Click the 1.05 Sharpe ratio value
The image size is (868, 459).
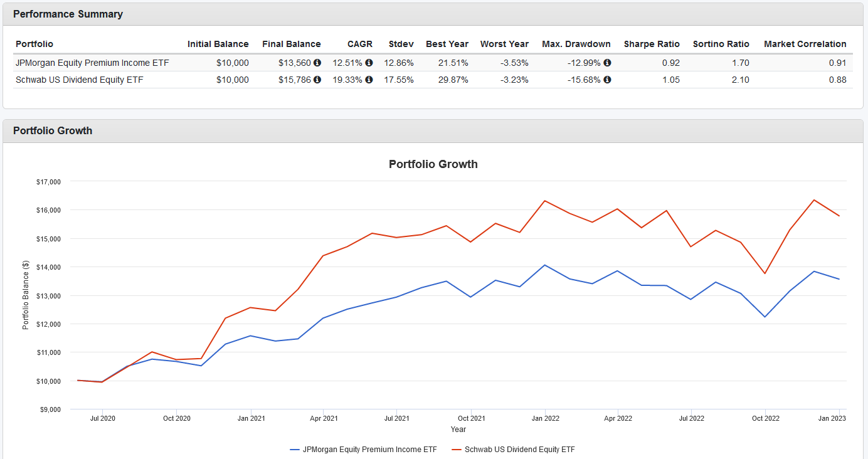point(671,80)
